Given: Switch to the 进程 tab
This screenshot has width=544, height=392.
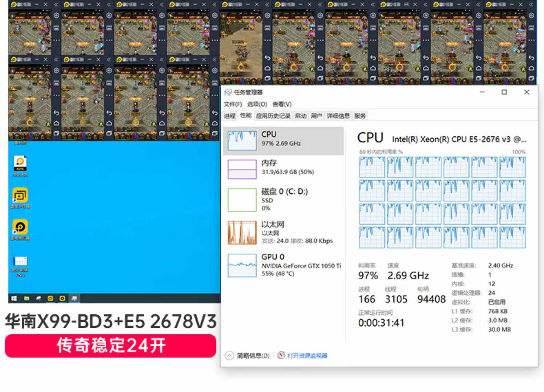Looking at the screenshot, I should click(230, 116).
